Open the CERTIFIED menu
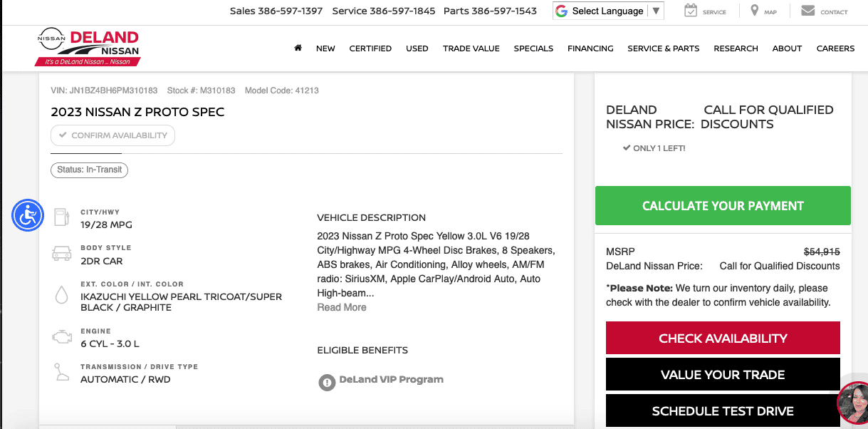 [370, 48]
